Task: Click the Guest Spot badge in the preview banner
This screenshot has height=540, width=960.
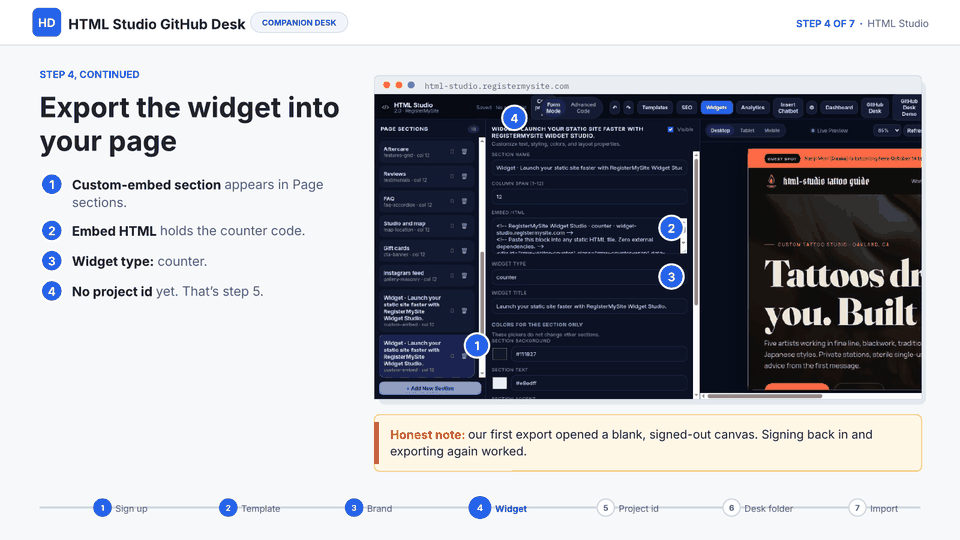Action: (x=782, y=159)
